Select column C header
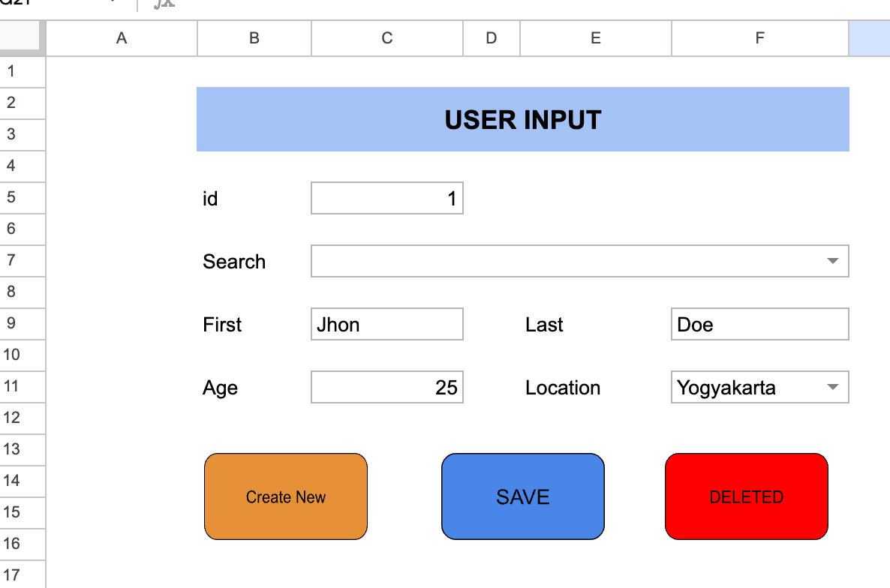The image size is (890, 588). click(386, 38)
